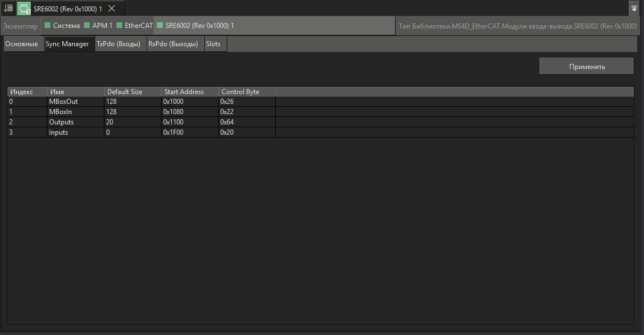The image size is (644, 335).
Task: Go to Система in the breadcrumb path
Action: click(x=62, y=26)
